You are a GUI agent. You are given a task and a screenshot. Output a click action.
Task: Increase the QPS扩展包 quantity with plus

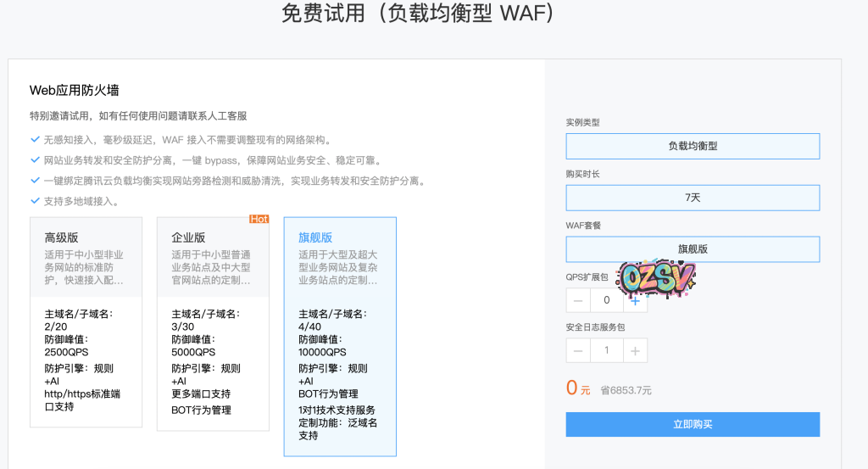[x=635, y=300]
